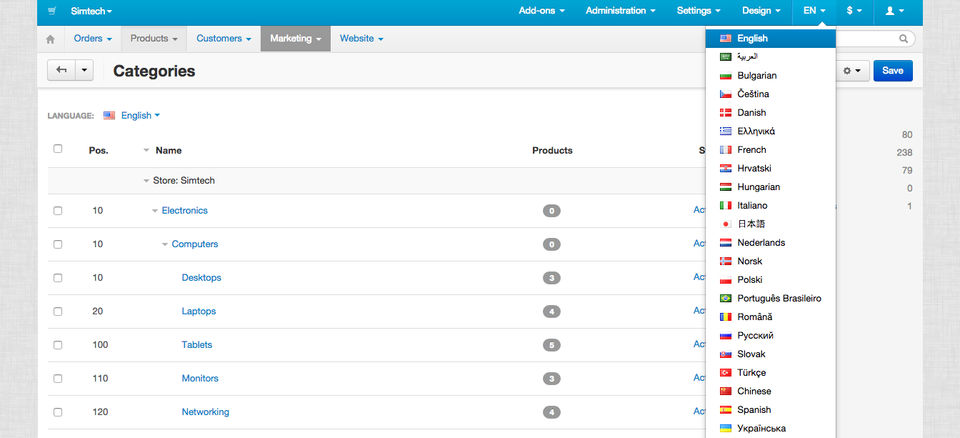The height and width of the screenshot is (438, 960).
Task: Click the search magnifier icon
Action: pos(903,39)
